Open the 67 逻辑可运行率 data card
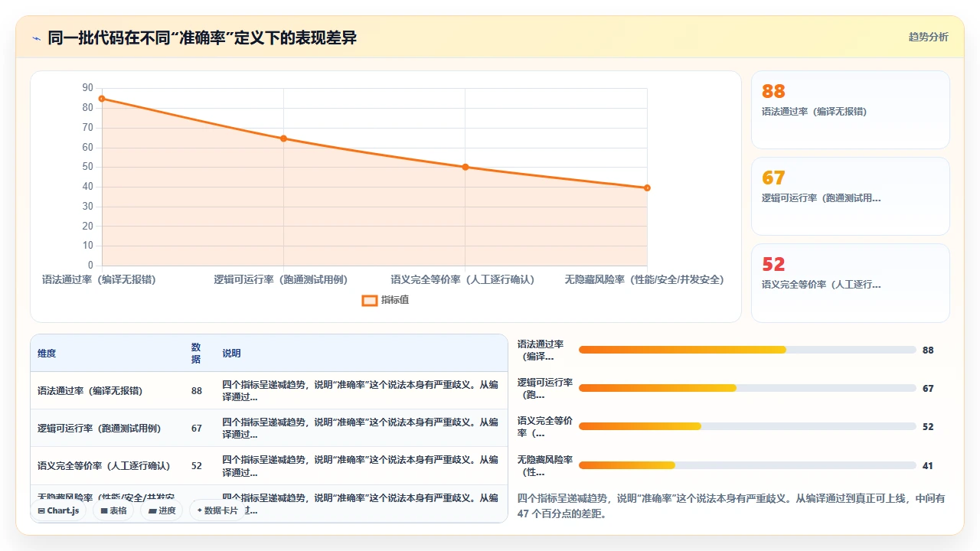Image resolution: width=980 pixels, height=551 pixels. click(x=851, y=196)
